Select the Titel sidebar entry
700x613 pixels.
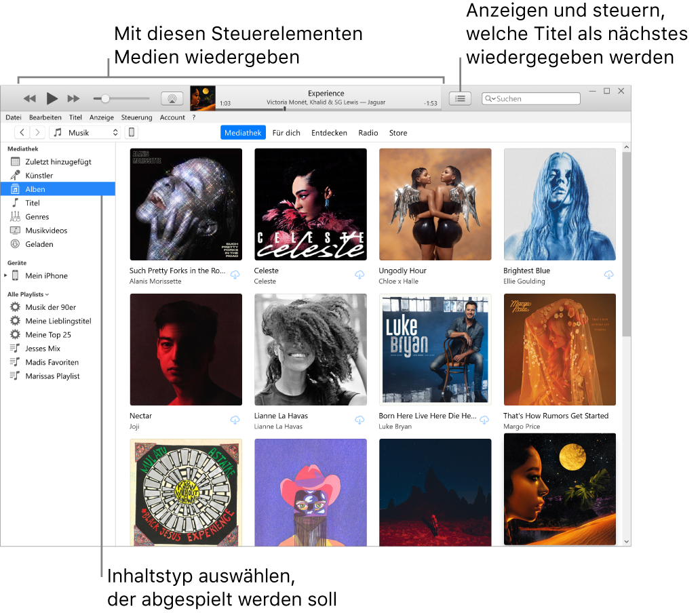click(58, 203)
